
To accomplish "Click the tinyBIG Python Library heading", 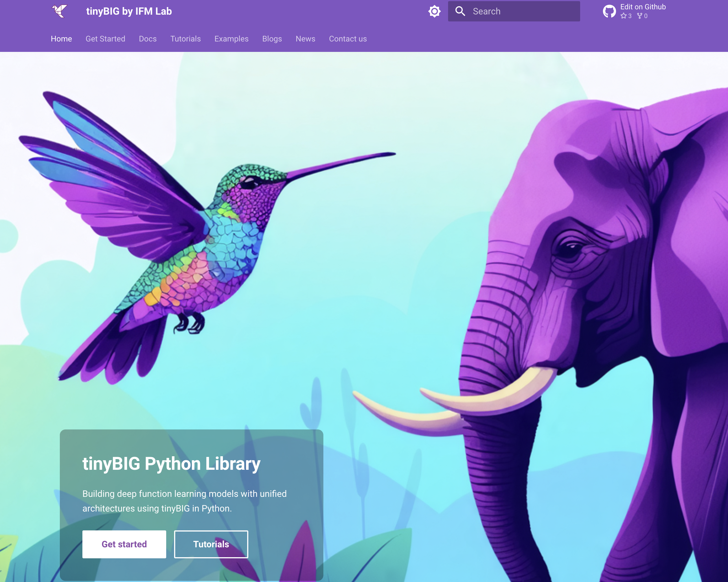I will [172, 464].
